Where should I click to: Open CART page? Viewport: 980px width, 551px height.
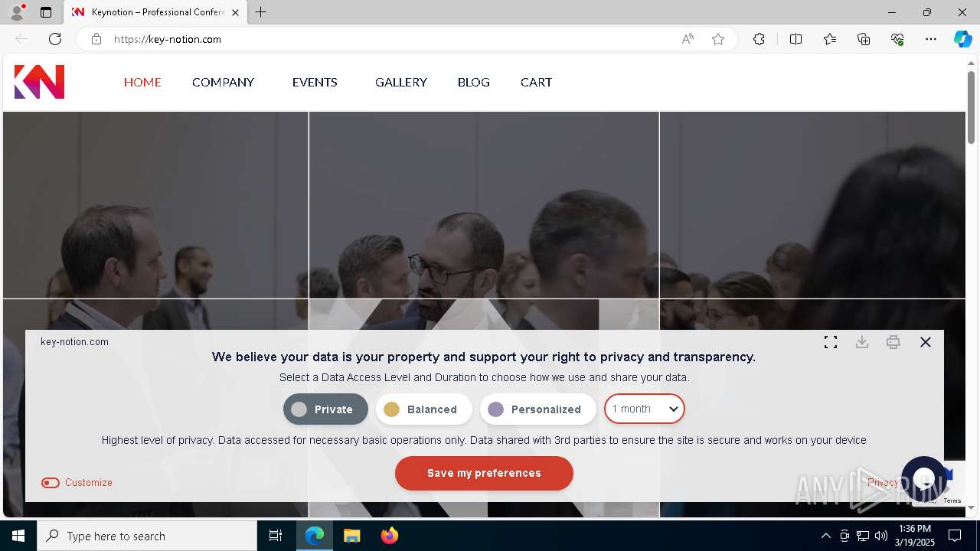coord(536,82)
